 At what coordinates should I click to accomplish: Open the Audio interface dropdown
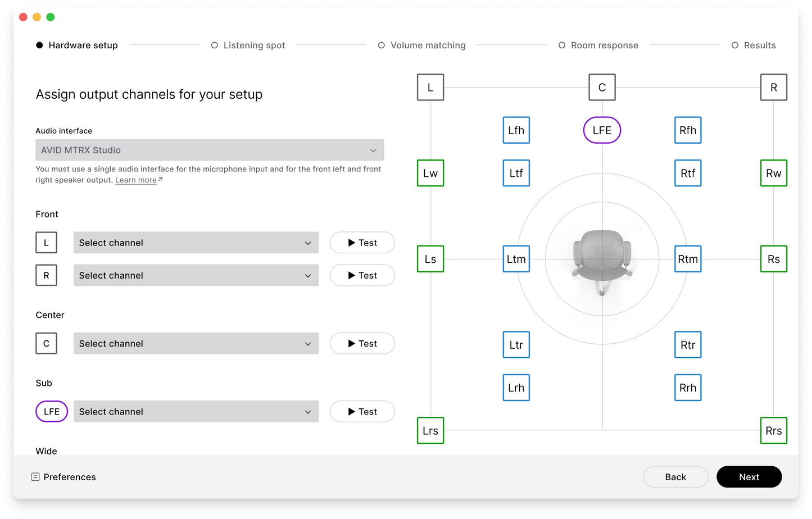[x=209, y=150]
